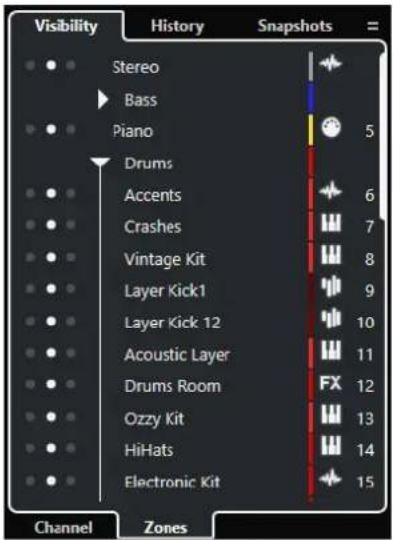This screenshot has width=393, height=540.
Task: Click the sampler icon for Layer Kick 12
Action: pos(331,319)
